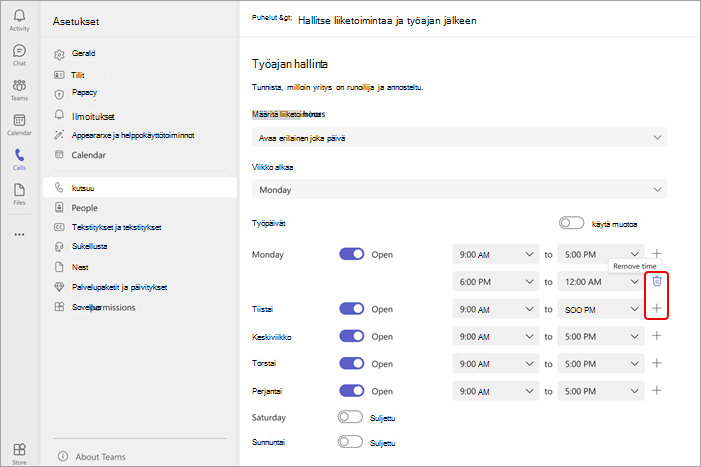The width and height of the screenshot is (701, 467).
Task: Click the info icon beside About Teams
Action: click(63, 456)
